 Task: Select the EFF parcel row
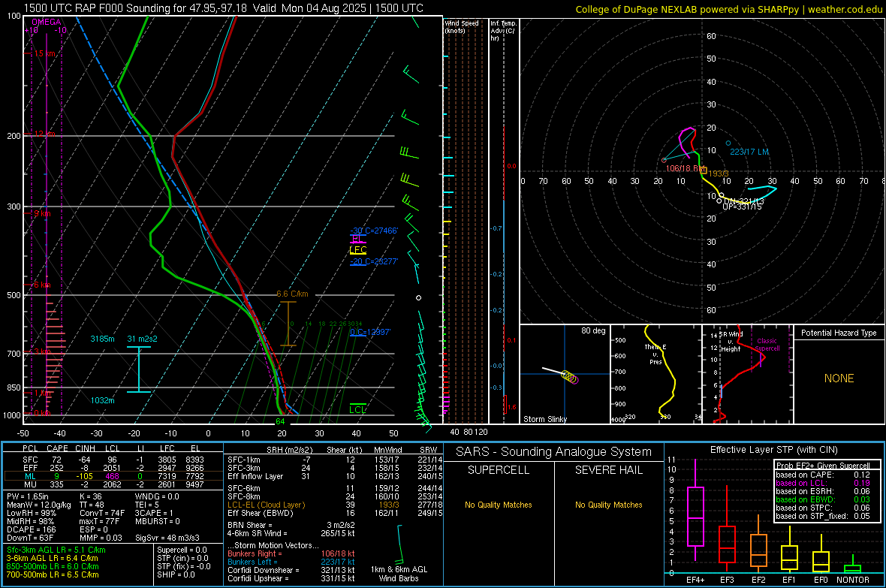113,468
